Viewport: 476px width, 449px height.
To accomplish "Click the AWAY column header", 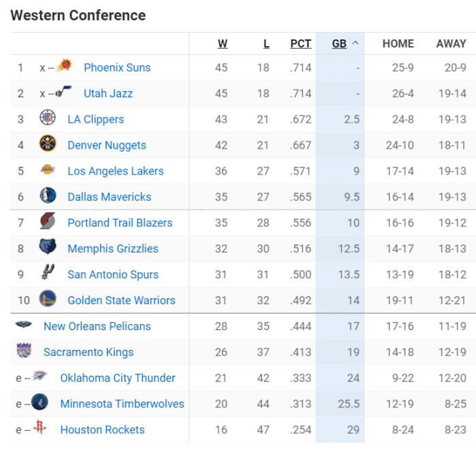I will click(x=451, y=43).
